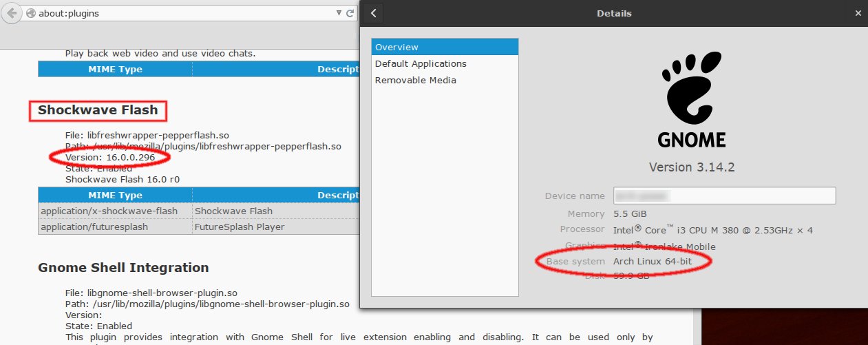868x345 pixels.
Task: Reload the about:plugins page
Action: click(x=350, y=13)
